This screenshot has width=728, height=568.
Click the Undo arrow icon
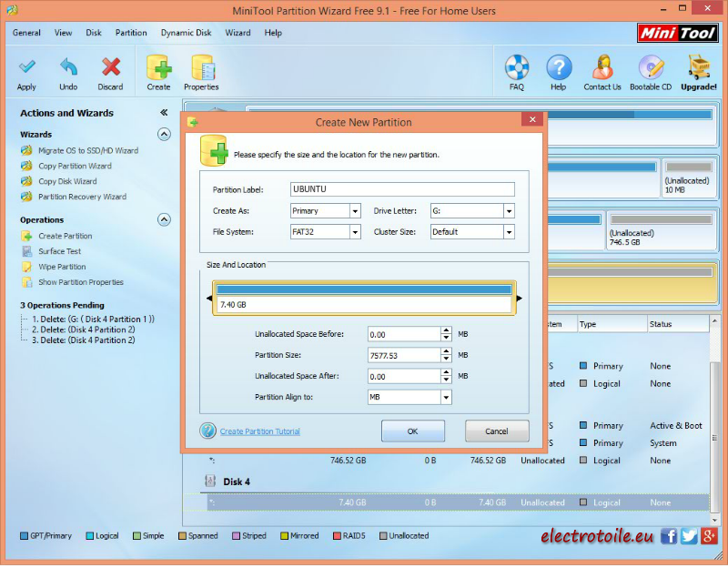tap(69, 67)
